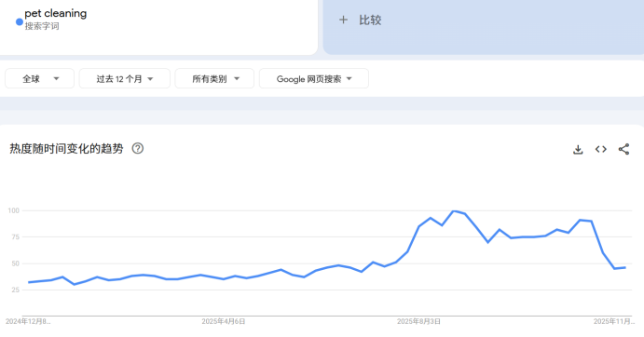The height and width of the screenshot is (337, 644).
Task: Click the 2025年11月 date label
Action: [x=613, y=321]
